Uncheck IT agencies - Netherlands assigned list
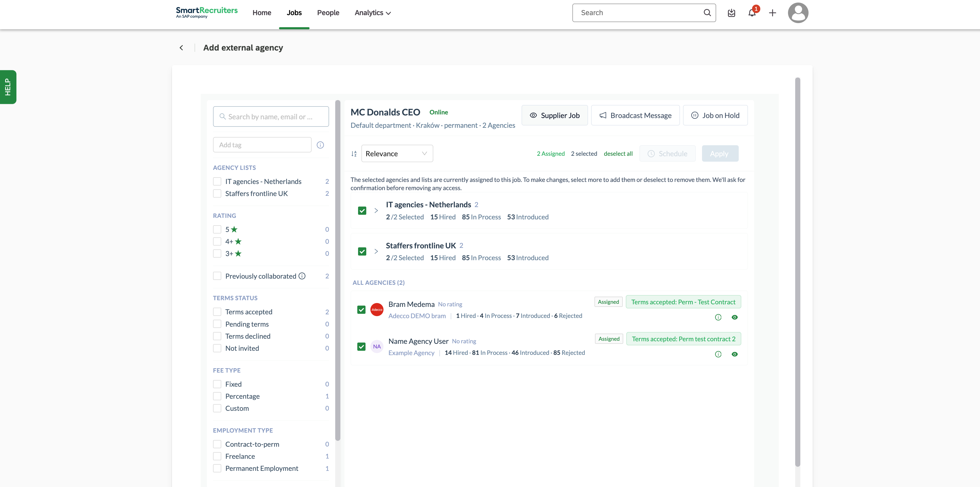The height and width of the screenshot is (487, 980). [362, 211]
